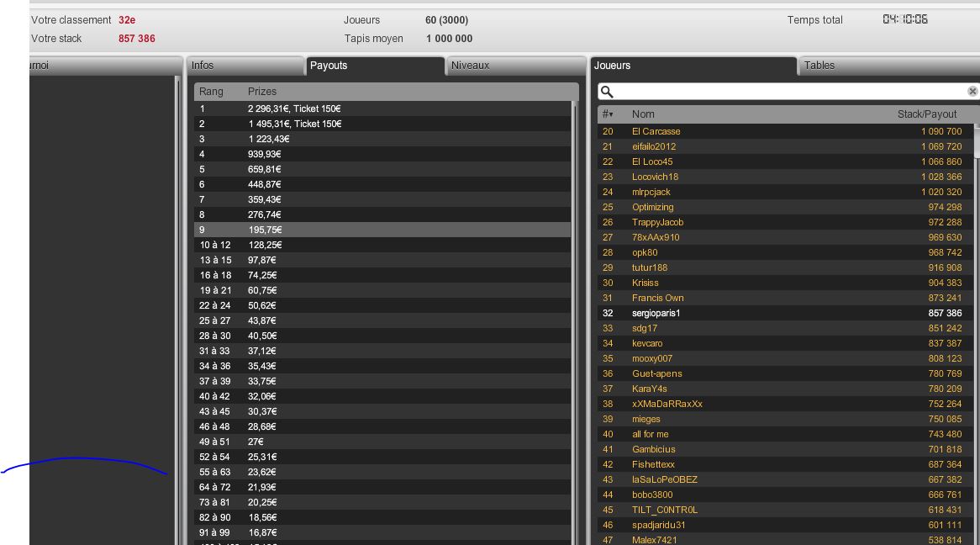Click the Payouts list vertical scrollbar

coord(575,322)
